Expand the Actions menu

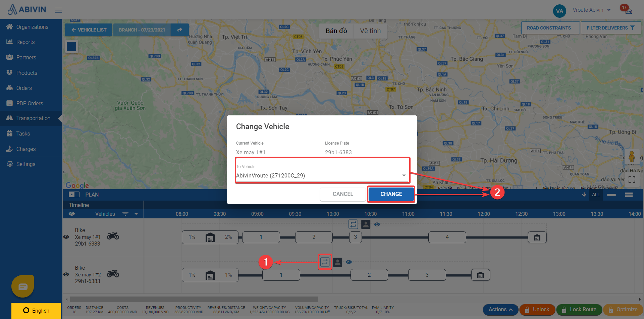[500, 310]
